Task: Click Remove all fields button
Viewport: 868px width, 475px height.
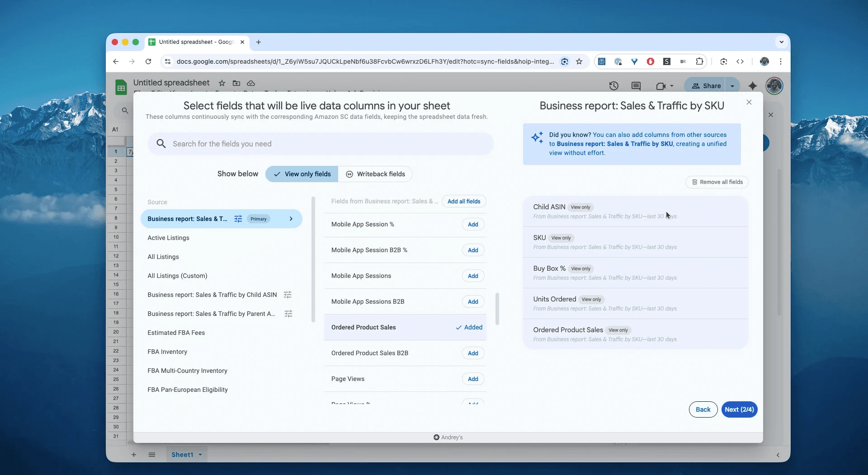Action: pos(717,182)
